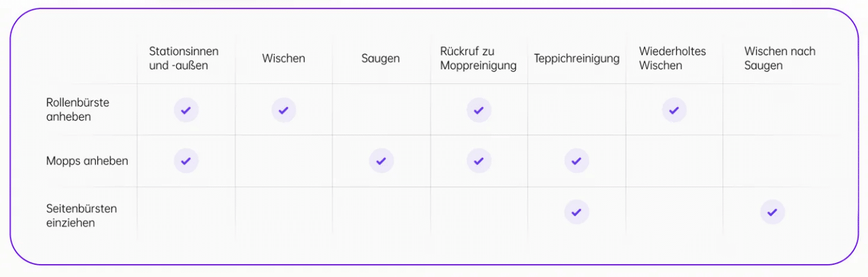Select Seitenbürsten einziehen checkmark under Wischen nach Saugen

tap(772, 212)
